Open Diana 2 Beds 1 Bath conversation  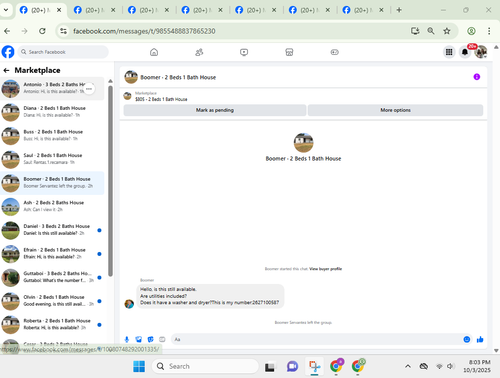coord(52,112)
